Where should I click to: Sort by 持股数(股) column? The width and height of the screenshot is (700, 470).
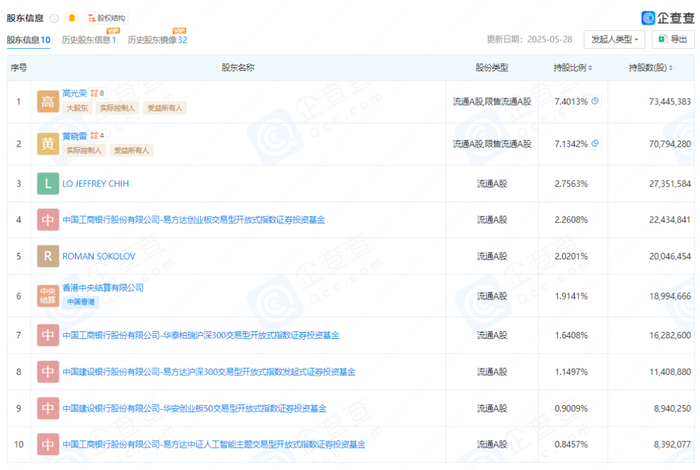(x=650, y=68)
